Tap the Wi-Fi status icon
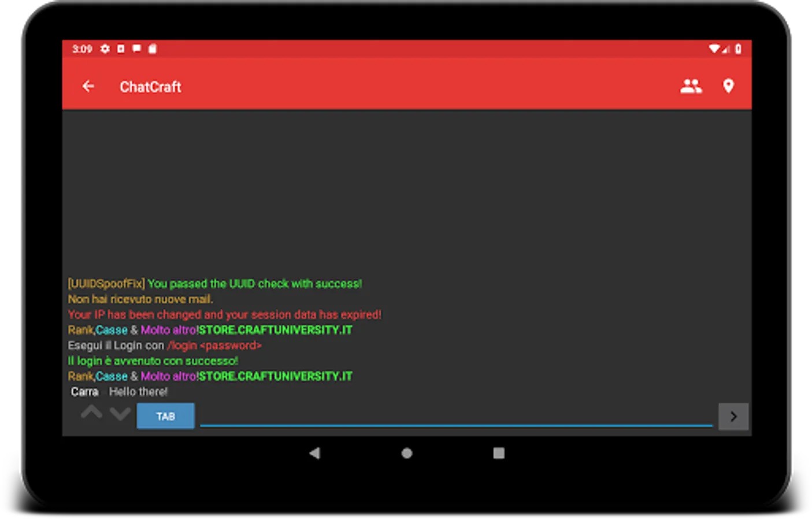The image size is (812, 520). (x=714, y=49)
